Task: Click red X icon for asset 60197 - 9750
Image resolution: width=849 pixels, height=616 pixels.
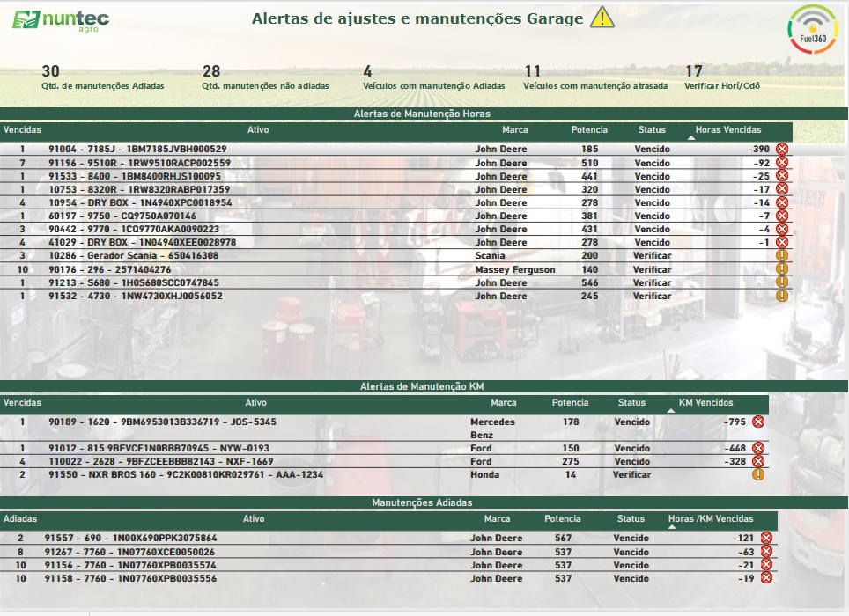Action: point(782,216)
